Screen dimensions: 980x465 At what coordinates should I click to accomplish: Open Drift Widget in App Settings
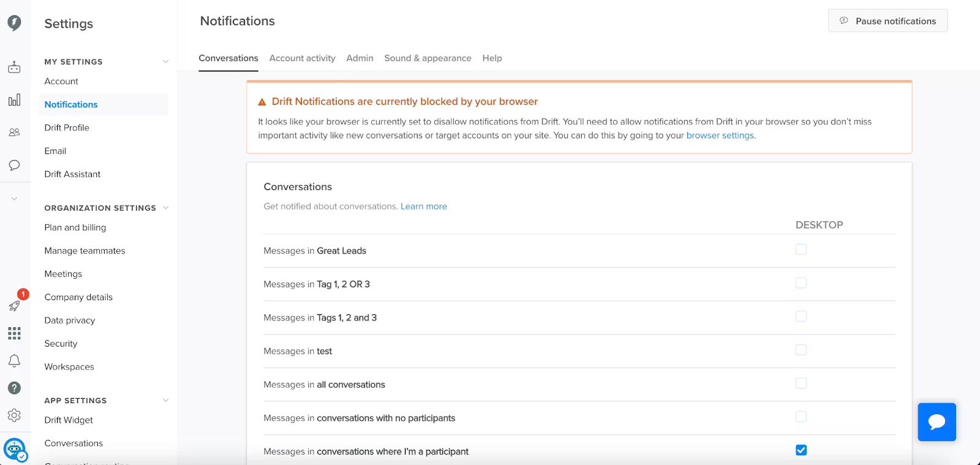point(69,420)
